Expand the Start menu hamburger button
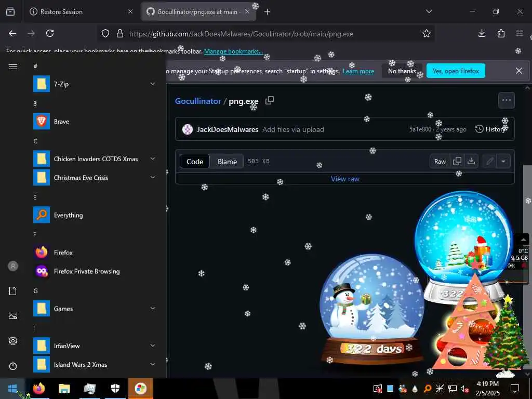 13,66
